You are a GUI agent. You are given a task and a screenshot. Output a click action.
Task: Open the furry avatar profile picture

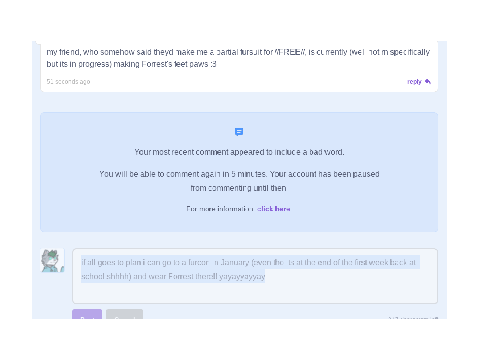(x=52, y=260)
